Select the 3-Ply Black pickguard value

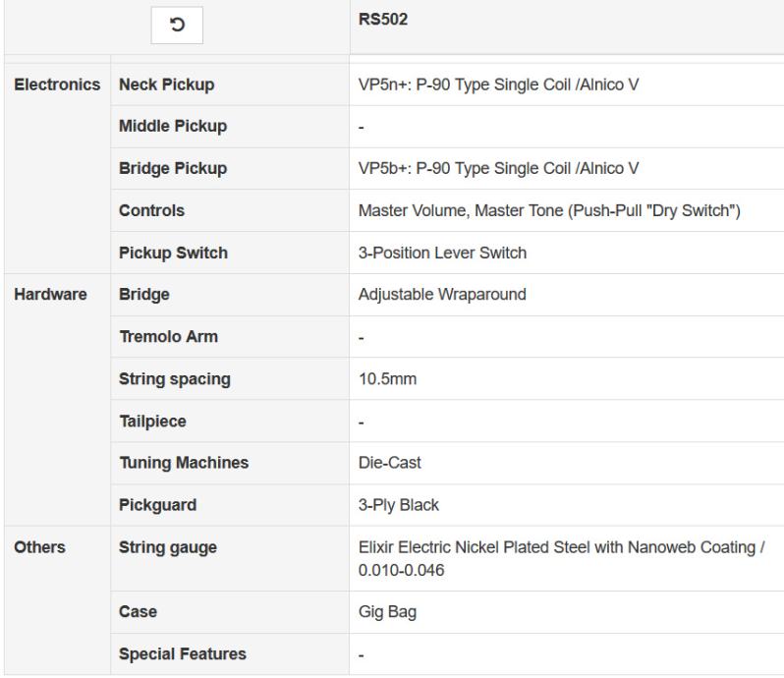(x=399, y=505)
